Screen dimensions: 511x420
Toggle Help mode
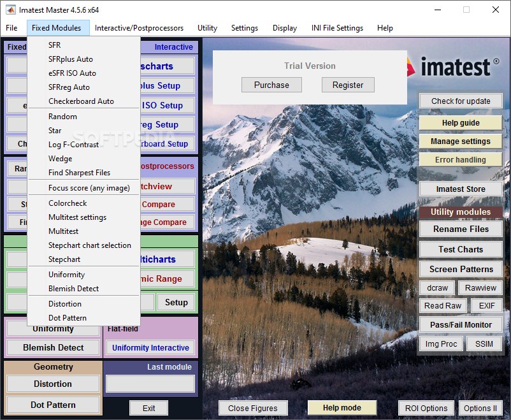(342, 408)
